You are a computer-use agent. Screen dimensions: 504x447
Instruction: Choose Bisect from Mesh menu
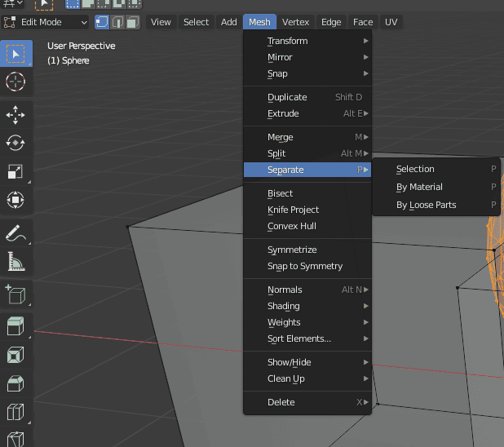pos(307,193)
